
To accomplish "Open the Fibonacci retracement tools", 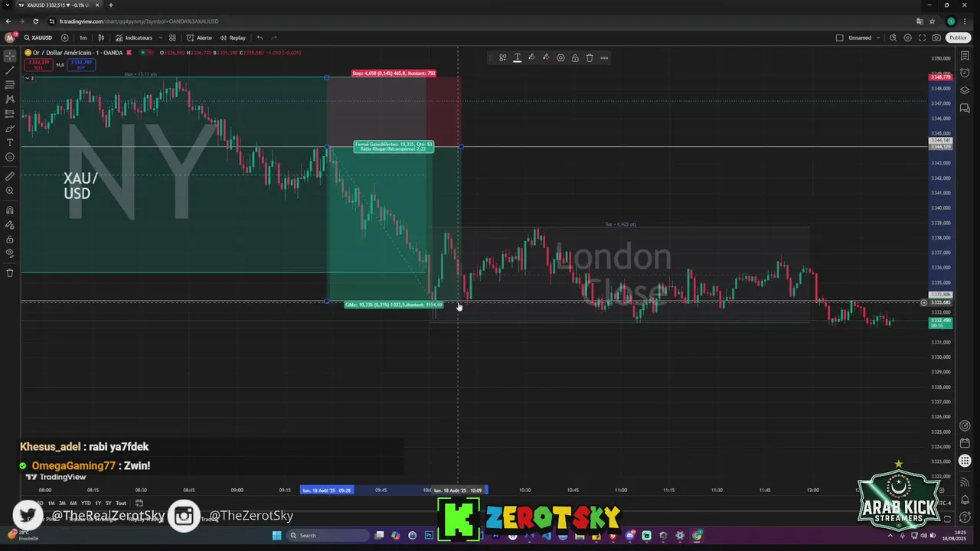I will click(x=10, y=85).
